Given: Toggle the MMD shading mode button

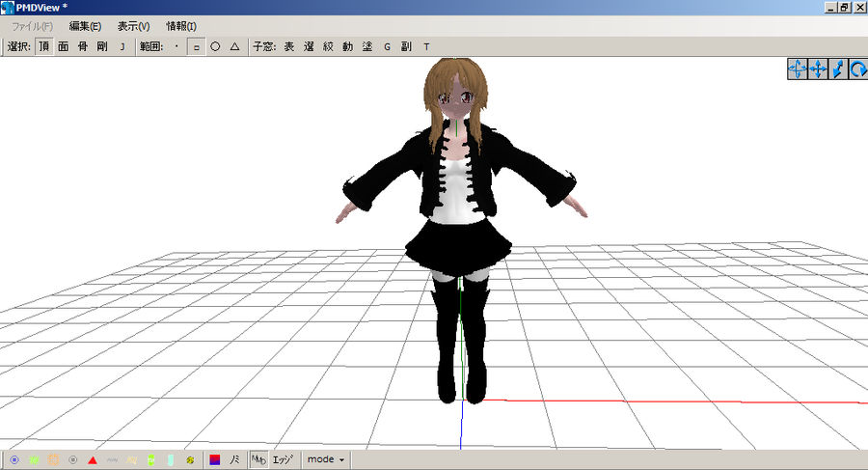Looking at the screenshot, I should pos(258,460).
